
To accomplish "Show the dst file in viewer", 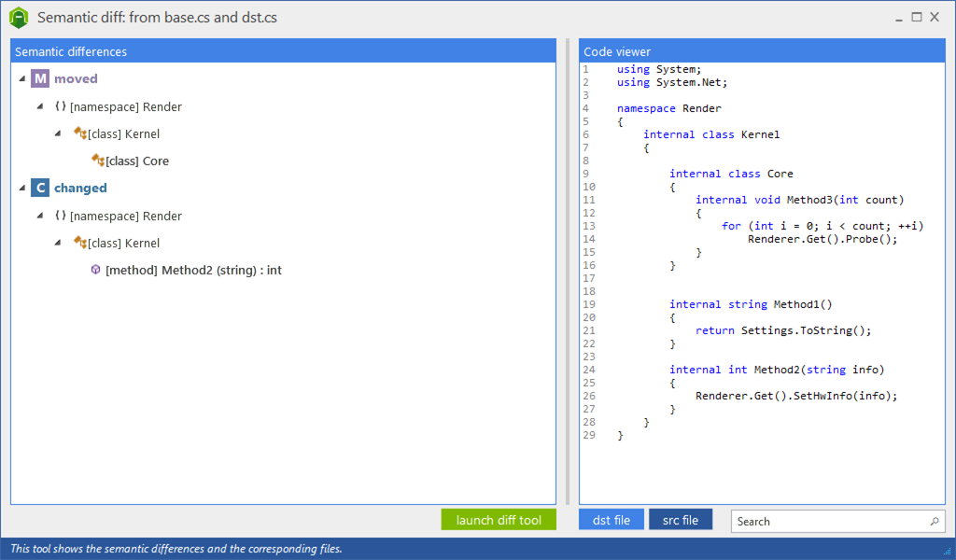I will (x=612, y=520).
